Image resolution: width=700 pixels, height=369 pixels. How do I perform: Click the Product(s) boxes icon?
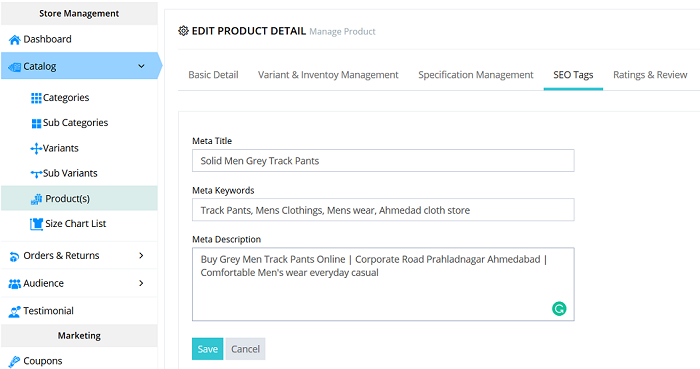pyautogui.click(x=37, y=199)
